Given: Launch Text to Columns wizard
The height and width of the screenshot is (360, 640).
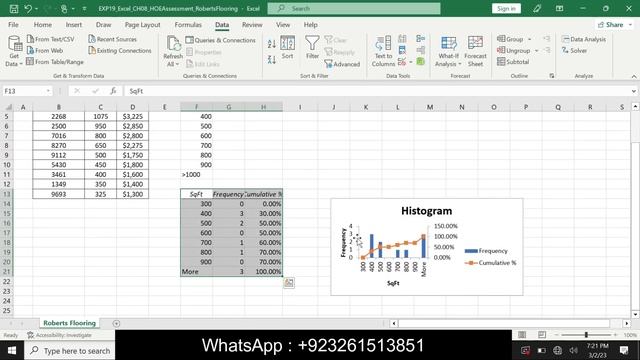Looking at the screenshot, I should tap(383, 51).
